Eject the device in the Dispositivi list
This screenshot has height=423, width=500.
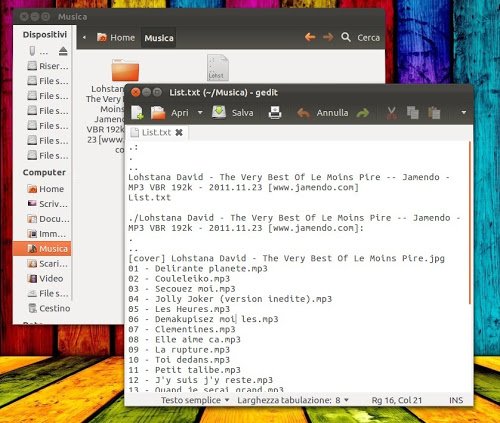(63, 51)
